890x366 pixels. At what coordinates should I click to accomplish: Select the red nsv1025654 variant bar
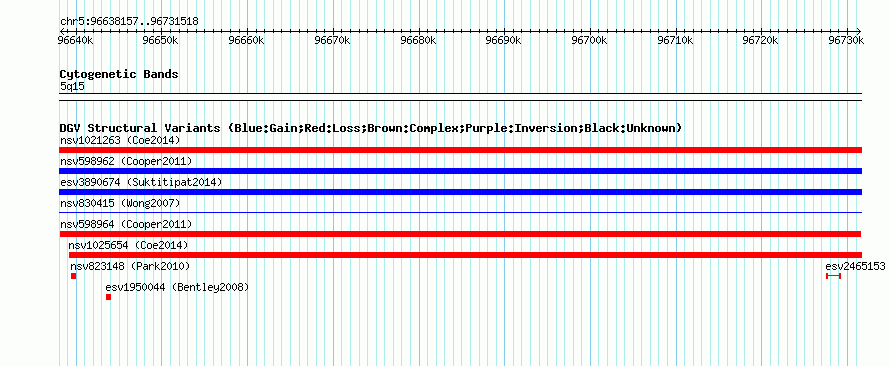[465, 255]
